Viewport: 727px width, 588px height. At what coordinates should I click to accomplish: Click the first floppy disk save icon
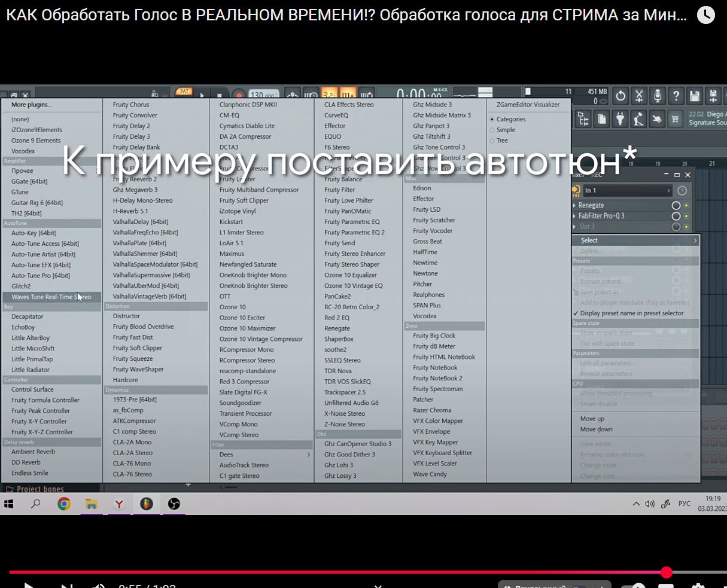point(694,96)
